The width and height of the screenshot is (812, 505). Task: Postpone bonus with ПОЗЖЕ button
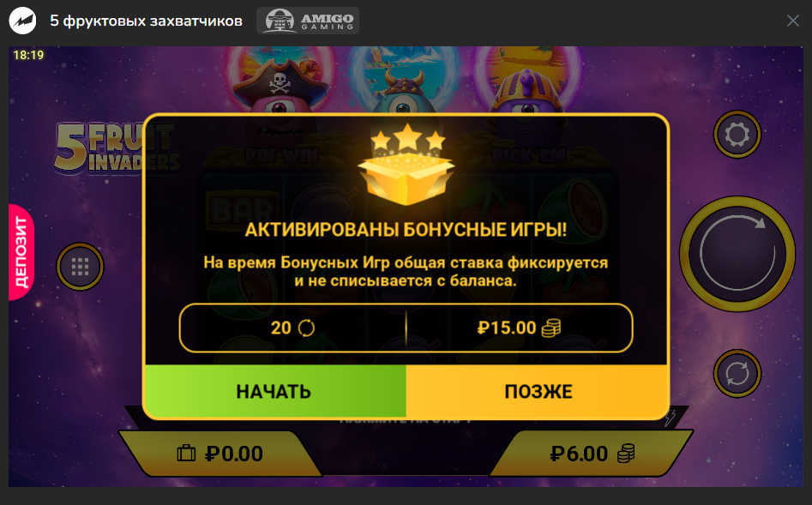pos(537,391)
